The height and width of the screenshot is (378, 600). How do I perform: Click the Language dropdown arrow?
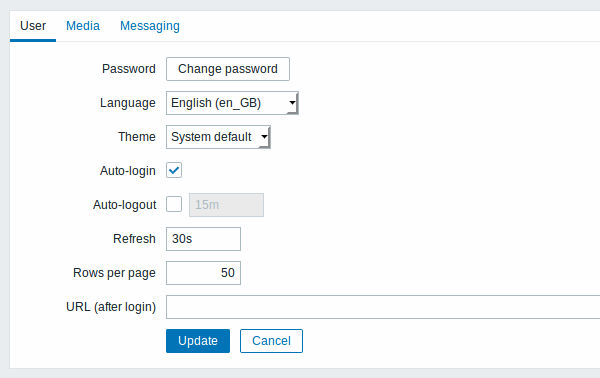[292, 103]
